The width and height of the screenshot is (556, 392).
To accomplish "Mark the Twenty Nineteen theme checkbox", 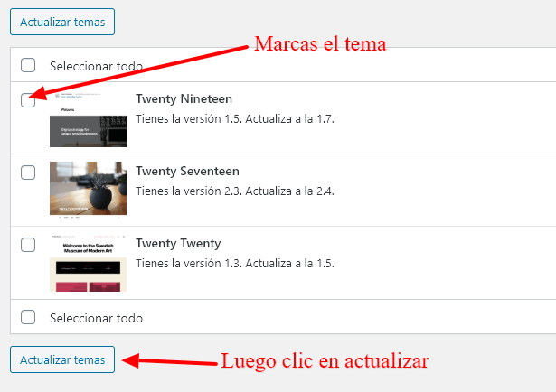I will click(28, 100).
